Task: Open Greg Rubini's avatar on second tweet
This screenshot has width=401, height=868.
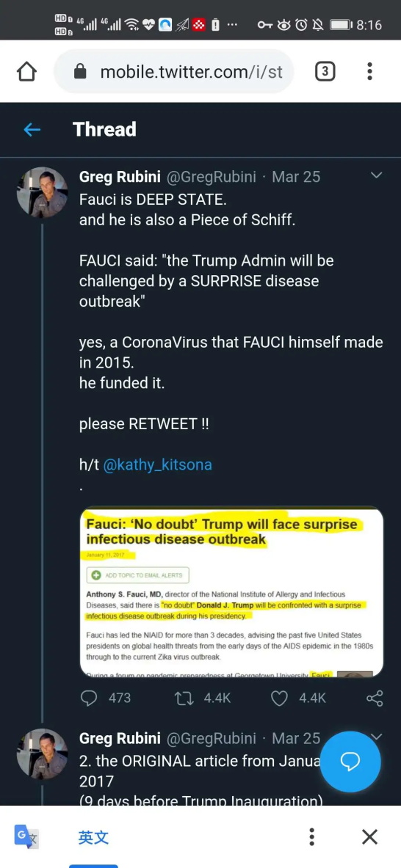Action: pos(42,754)
